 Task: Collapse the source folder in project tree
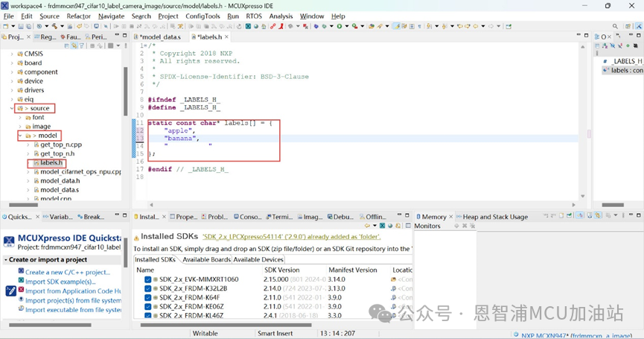(x=12, y=109)
